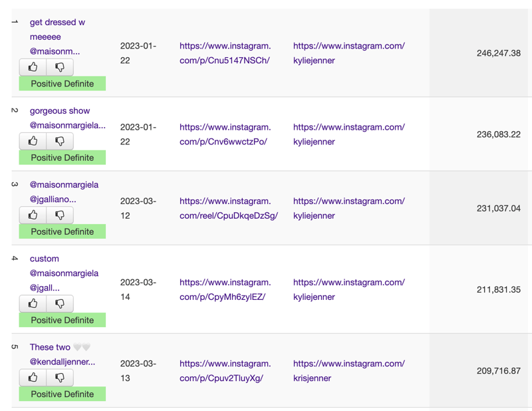This screenshot has height=411, width=532.
Task: Thumbs up the 'custom @maisonmargiela' post
Action: point(33,304)
